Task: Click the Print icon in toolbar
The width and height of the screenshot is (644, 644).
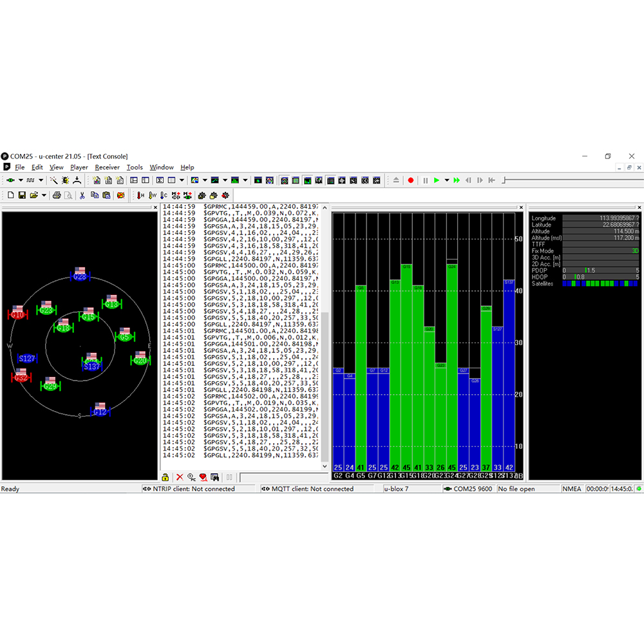Action: click(x=57, y=195)
